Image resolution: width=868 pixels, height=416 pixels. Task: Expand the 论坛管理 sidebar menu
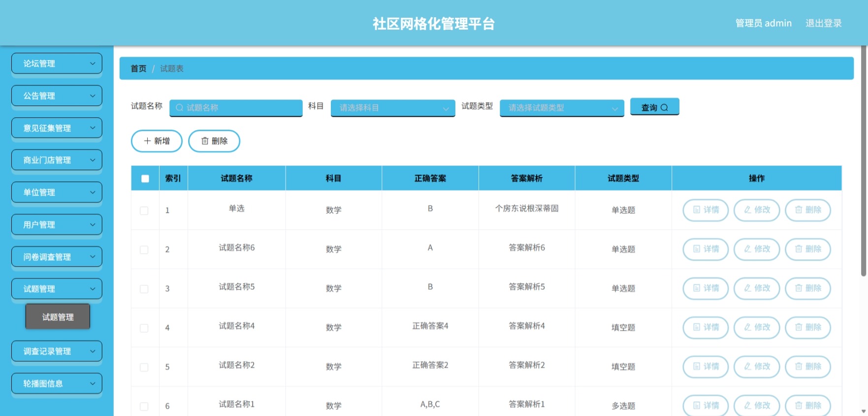57,64
